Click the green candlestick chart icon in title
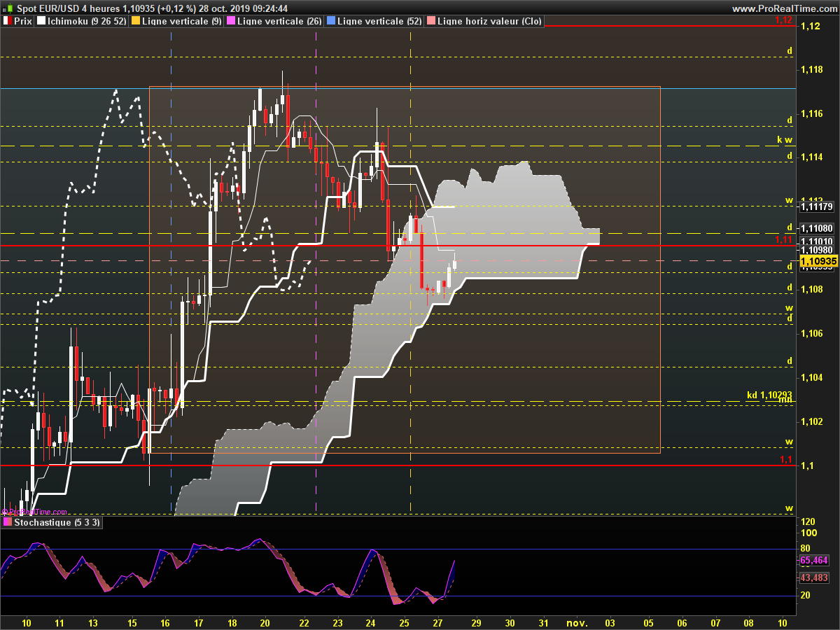 tap(8, 8)
